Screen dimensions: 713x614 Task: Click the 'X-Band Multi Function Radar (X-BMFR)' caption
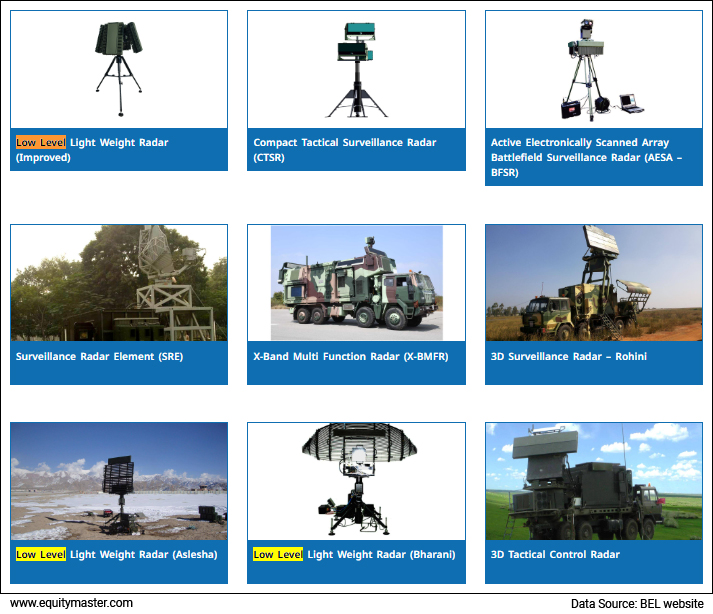[351, 356]
